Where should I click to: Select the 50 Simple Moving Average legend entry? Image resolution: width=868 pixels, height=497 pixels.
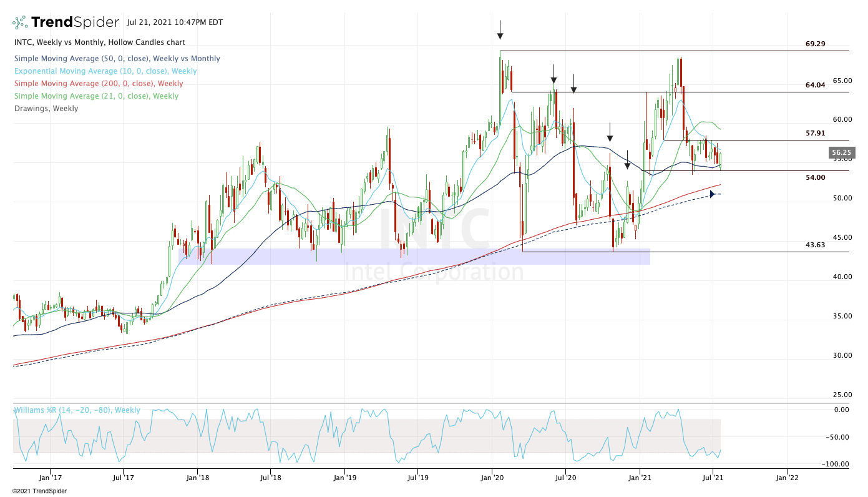pos(117,59)
